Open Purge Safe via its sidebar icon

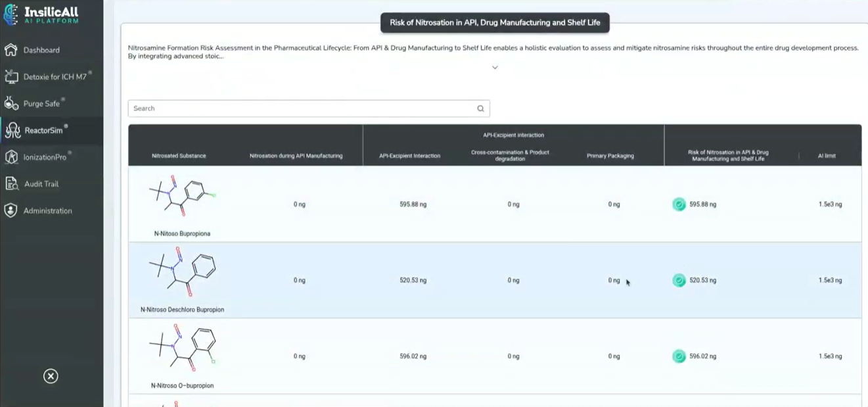[11, 103]
